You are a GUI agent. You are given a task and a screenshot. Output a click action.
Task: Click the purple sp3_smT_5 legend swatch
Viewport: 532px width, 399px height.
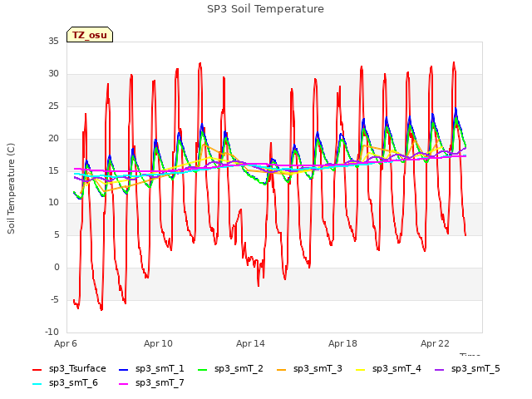(x=440, y=369)
